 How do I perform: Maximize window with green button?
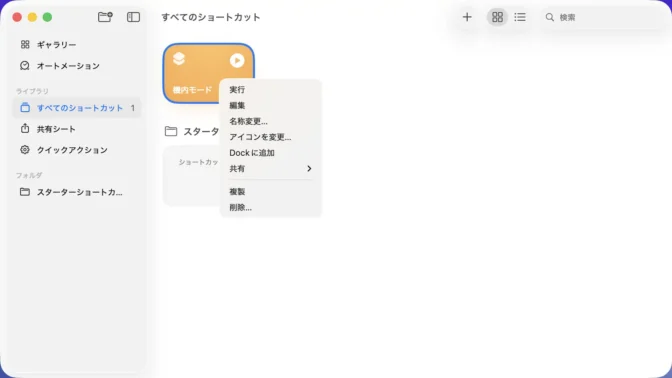pos(48,17)
